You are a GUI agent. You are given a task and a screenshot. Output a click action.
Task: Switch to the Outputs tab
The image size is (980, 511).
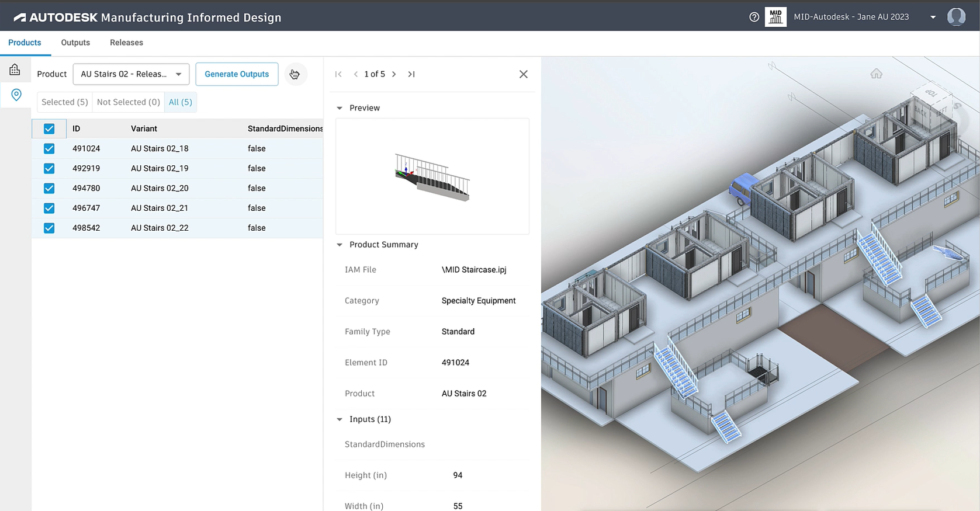[75, 43]
